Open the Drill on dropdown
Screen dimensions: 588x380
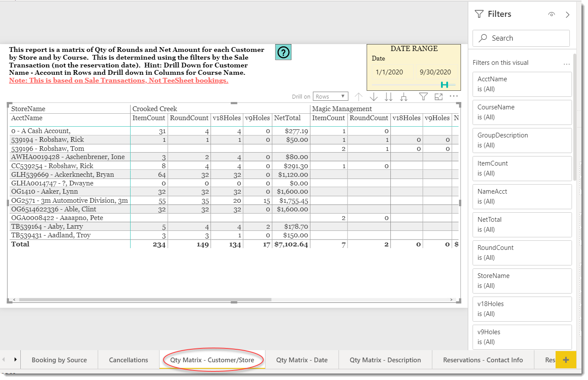(330, 96)
